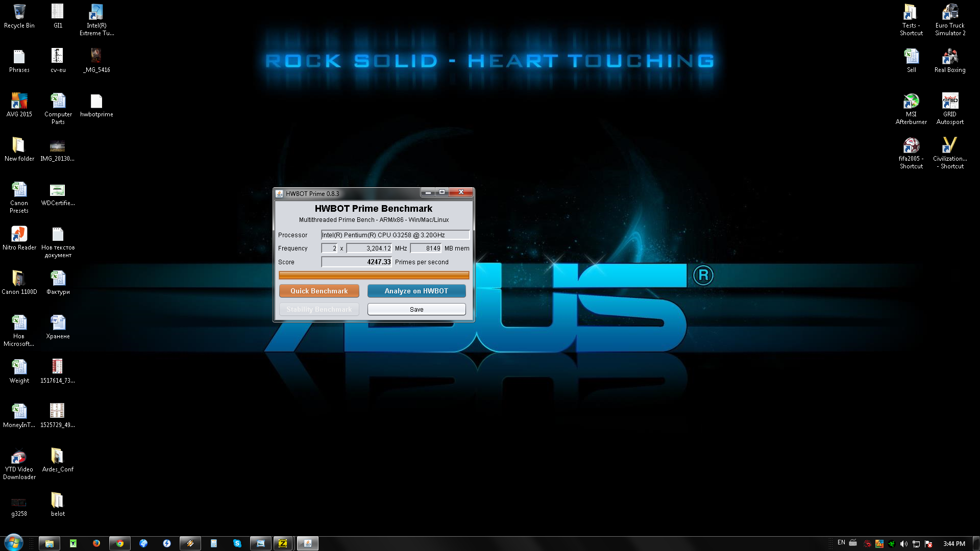Minimize the HWBOT Prime window
The width and height of the screenshot is (980, 551).
tap(428, 192)
